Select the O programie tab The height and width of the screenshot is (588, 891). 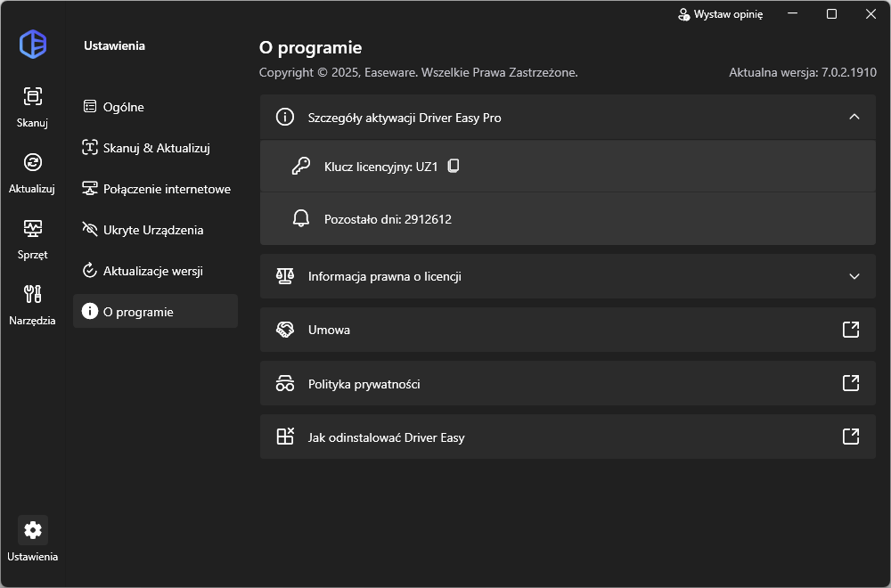[x=155, y=311]
